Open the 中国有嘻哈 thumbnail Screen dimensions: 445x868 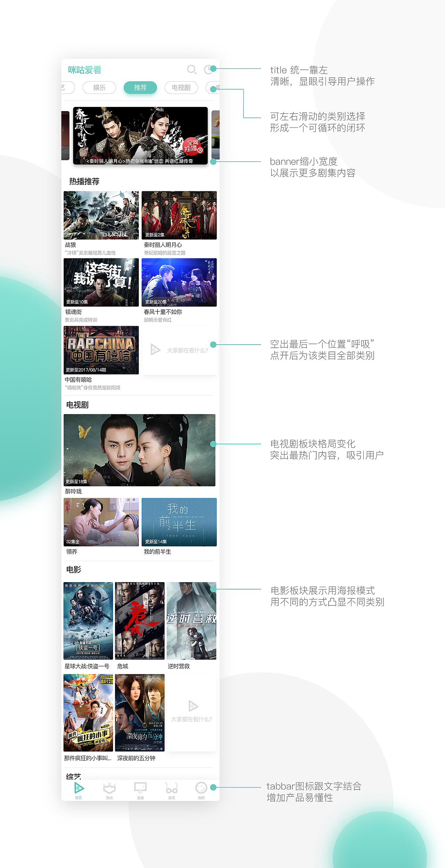coord(101,350)
